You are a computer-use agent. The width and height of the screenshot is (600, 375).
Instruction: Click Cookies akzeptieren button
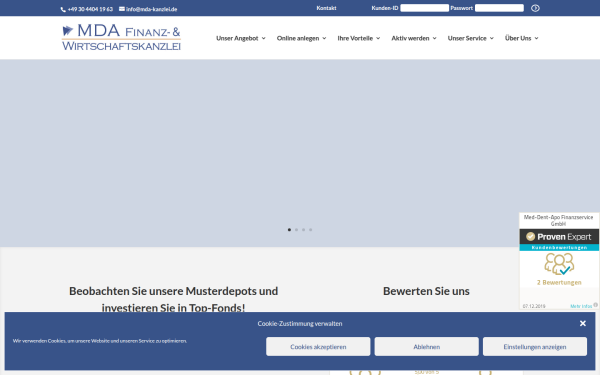click(x=318, y=347)
